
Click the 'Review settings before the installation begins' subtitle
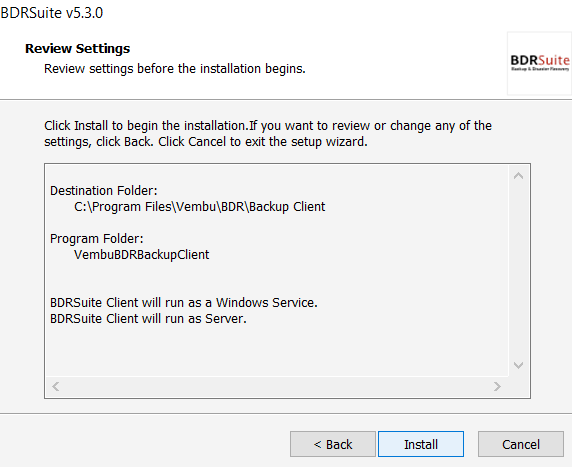pos(175,69)
